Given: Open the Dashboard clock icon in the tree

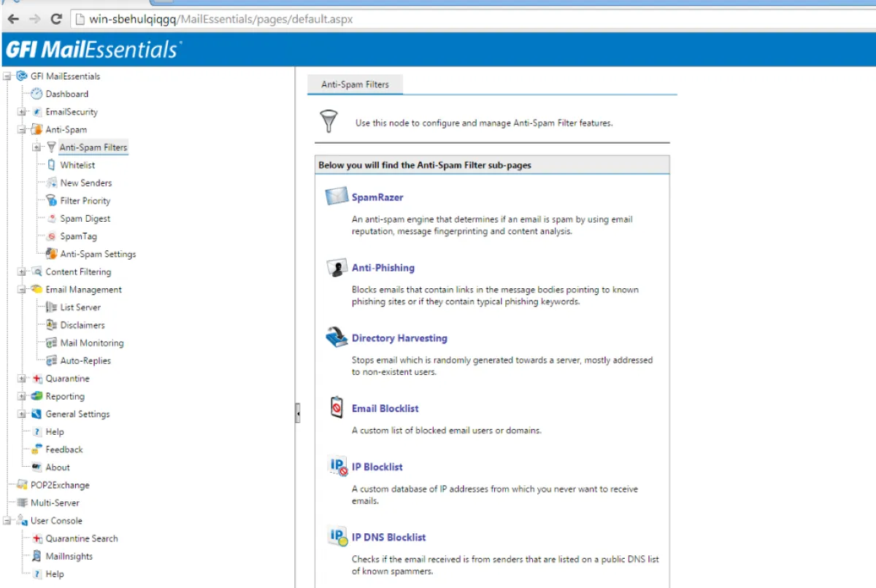Looking at the screenshot, I should (x=36, y=94).
